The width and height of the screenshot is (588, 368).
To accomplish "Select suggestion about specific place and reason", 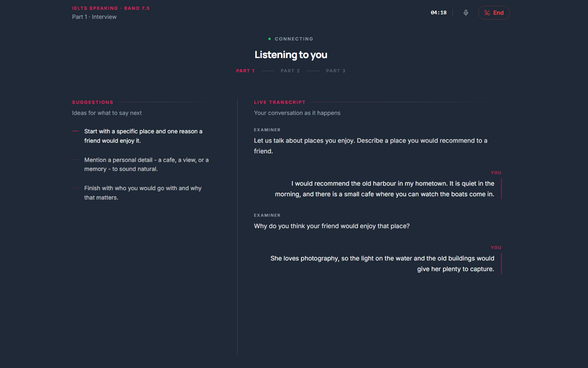I will pos(143,136).
